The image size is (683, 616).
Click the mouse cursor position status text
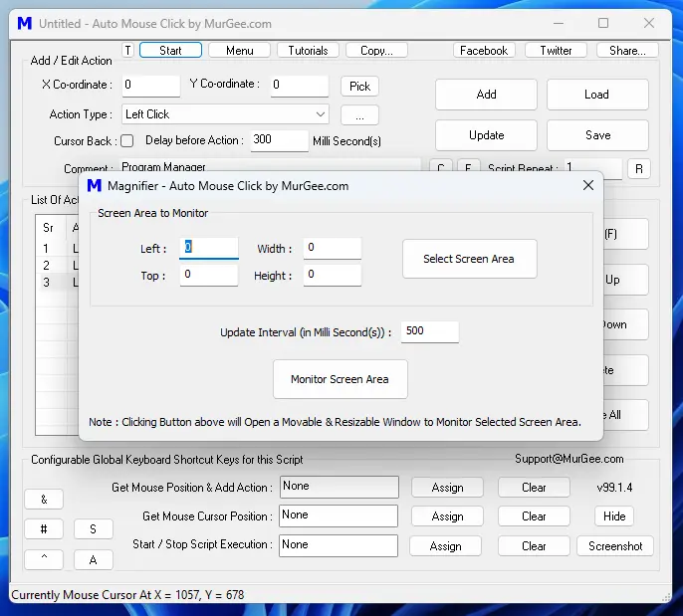pos(128,595)
